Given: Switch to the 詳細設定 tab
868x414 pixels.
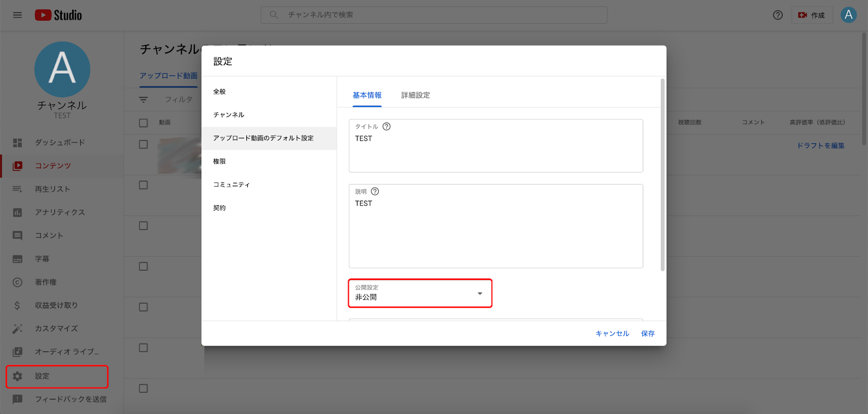Looking at the screenshot, I should click(416, 95).
